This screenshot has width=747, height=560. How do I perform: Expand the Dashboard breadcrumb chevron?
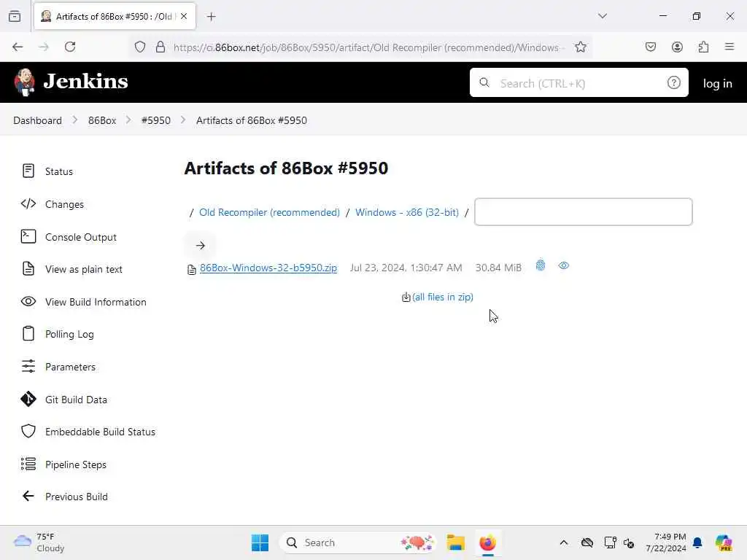[x=75, y=120]
